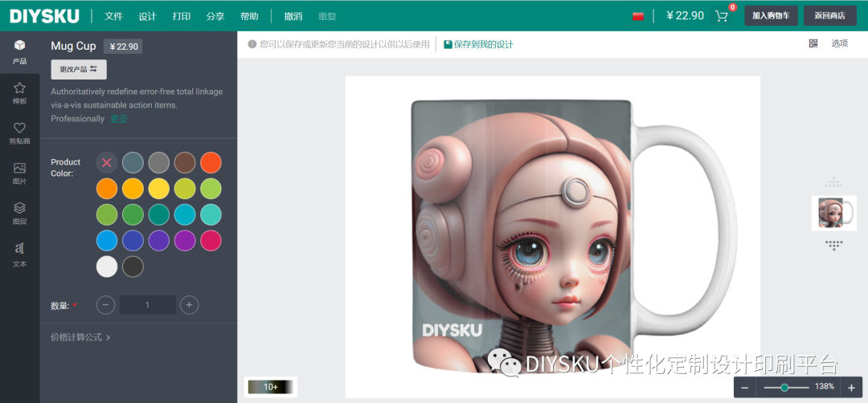Select the blue-gray color swatch
868x403 pixels.
pos(133,162)
